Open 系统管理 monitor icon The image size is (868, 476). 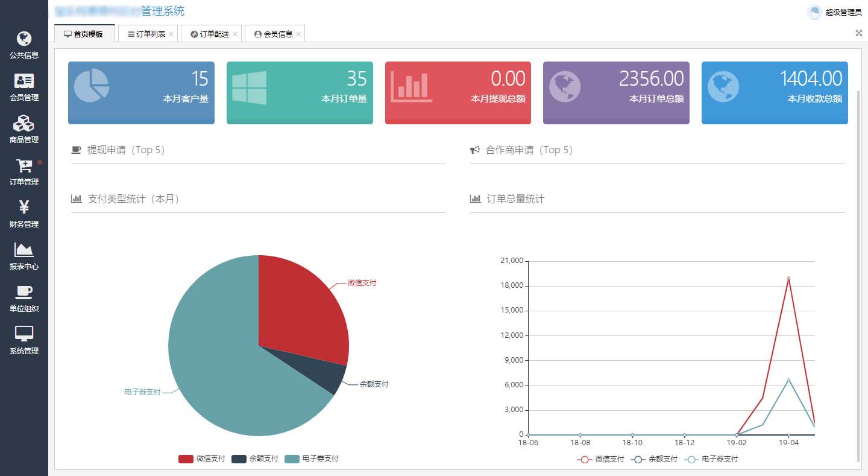(x=24, y=334)
